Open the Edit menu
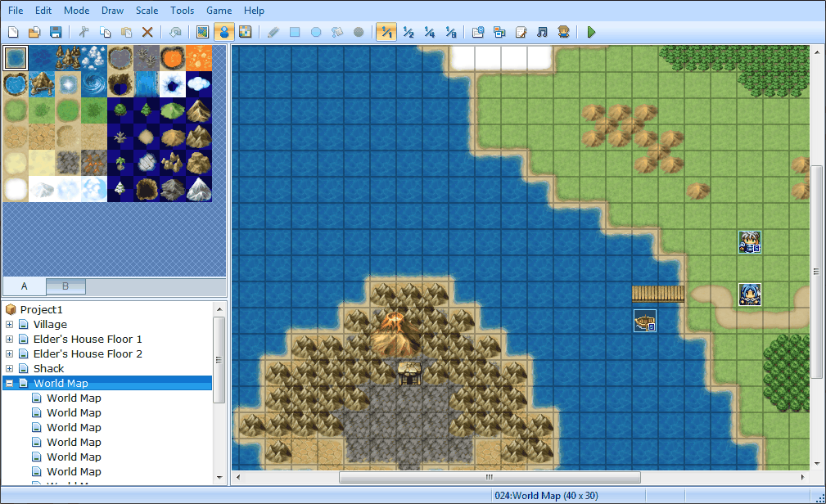 [x=43, y=11]
